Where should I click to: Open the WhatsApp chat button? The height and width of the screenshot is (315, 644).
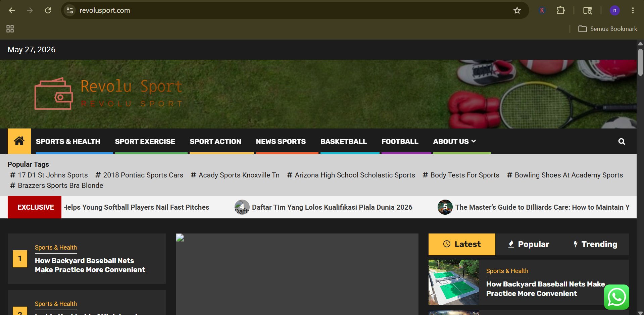(616, 297)
